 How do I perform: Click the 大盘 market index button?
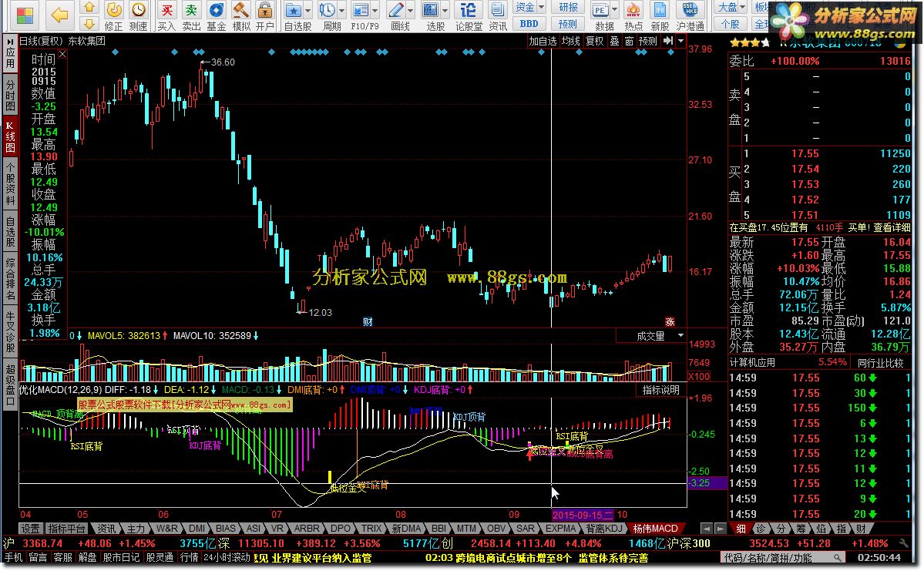[x=727, y=7]
